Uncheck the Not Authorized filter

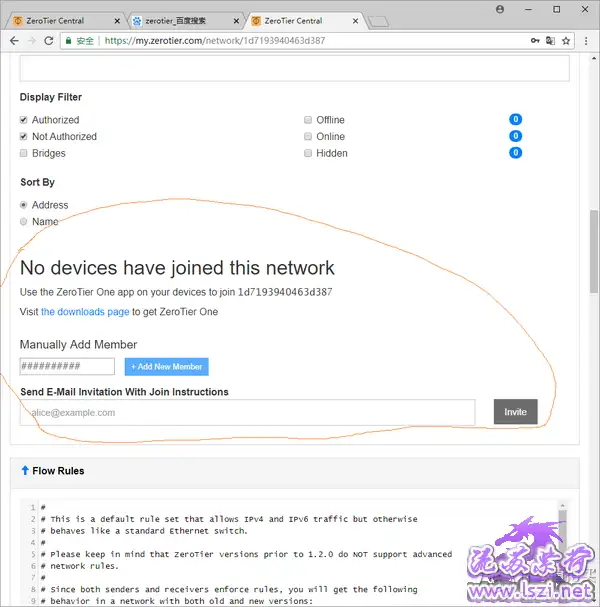click(24, 137)
